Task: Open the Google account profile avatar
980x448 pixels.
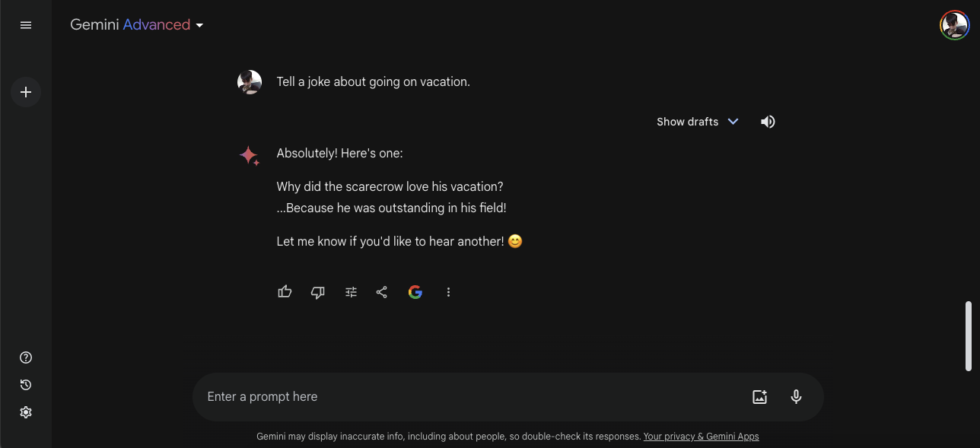Action: 954,25
